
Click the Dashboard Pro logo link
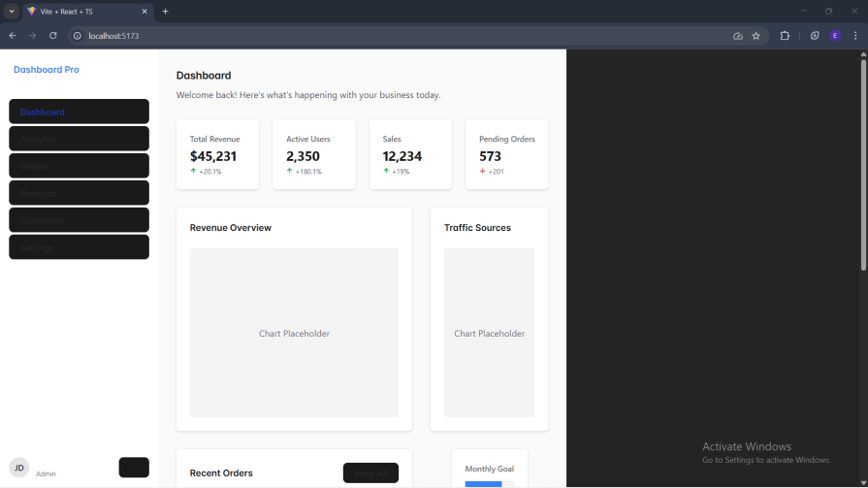pos(47,70)
